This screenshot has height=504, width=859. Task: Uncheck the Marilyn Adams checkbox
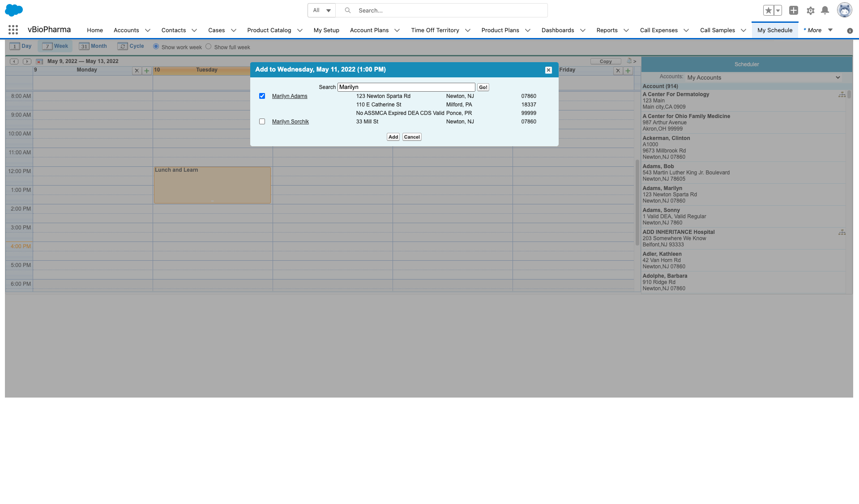tap(262, 96)
